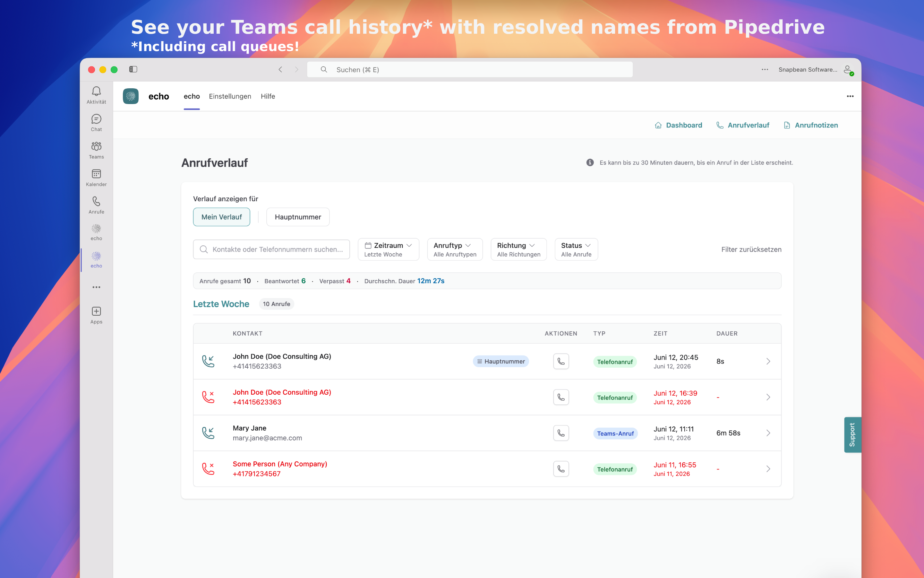The height and width of the screenshot is (578, 924).
Task: Open the Anrufverlauf view link
Action: pyautogui.click(x=743, y=125)
